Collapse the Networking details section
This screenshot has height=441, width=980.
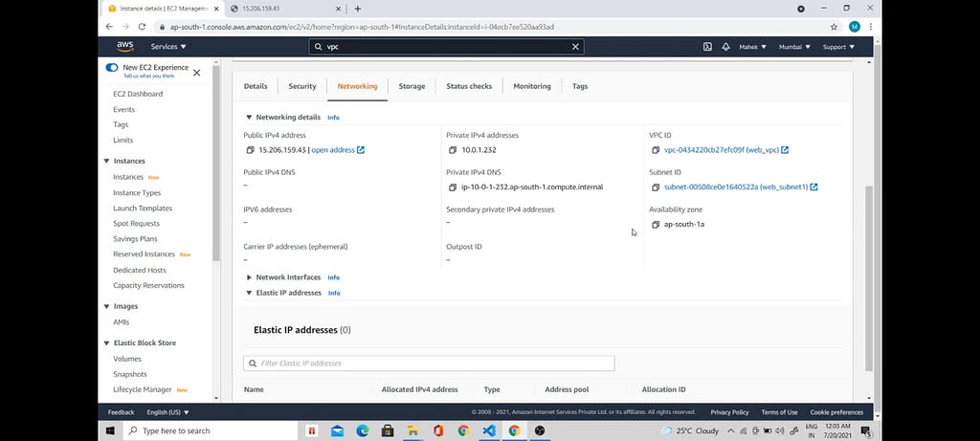pyautogui.click(x=249, y=117)
